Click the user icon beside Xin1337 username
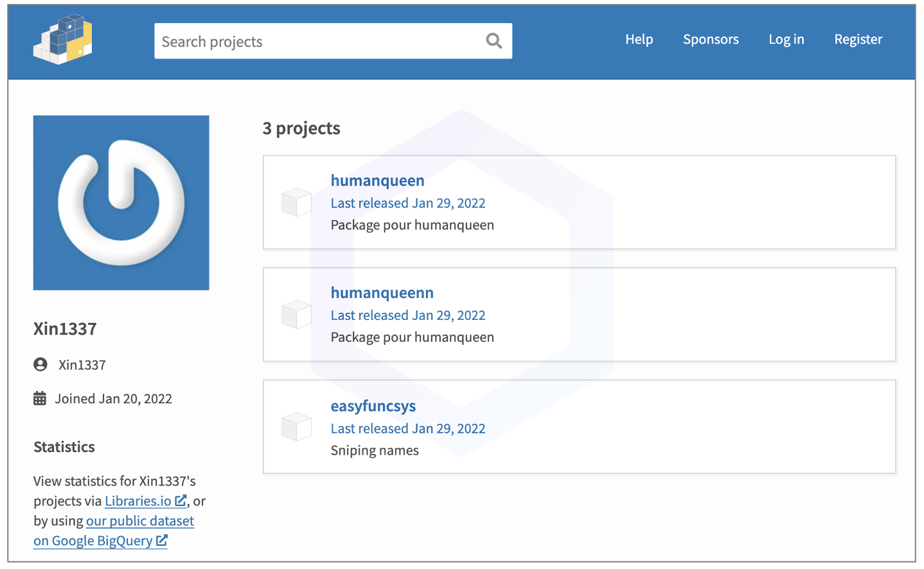The image size is (924, 569). coord(40,365)
